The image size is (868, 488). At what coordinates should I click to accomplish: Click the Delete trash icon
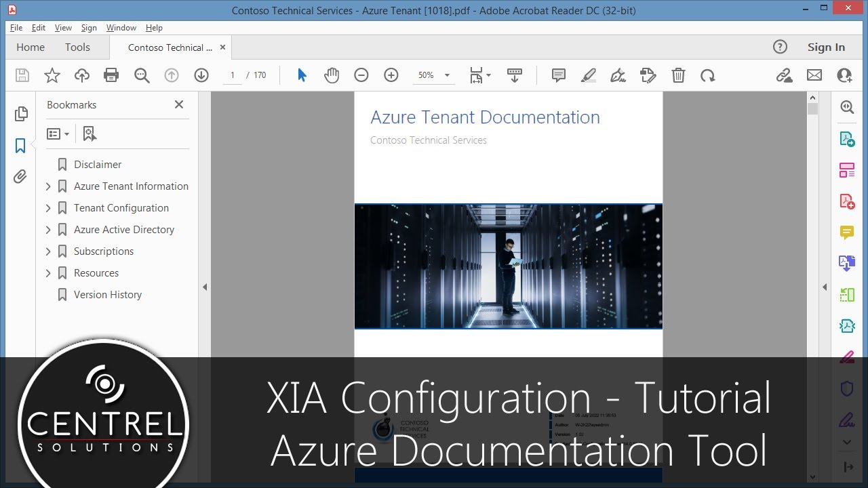click(678, 75)
